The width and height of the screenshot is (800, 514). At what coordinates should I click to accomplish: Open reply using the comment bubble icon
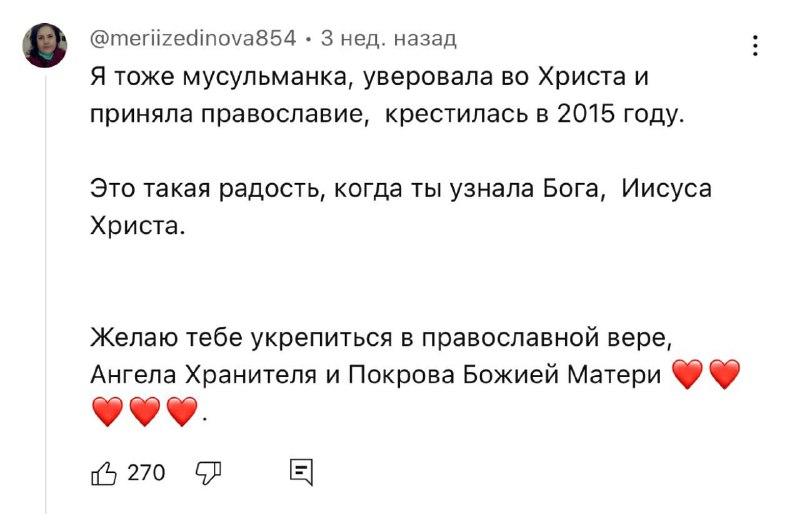coord(301,472)
